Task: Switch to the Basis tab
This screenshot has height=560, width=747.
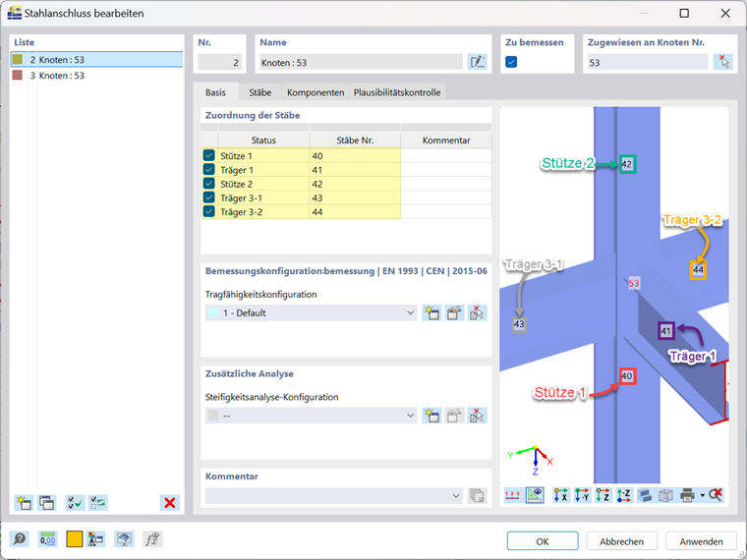Action: click(x=215, y=92)
